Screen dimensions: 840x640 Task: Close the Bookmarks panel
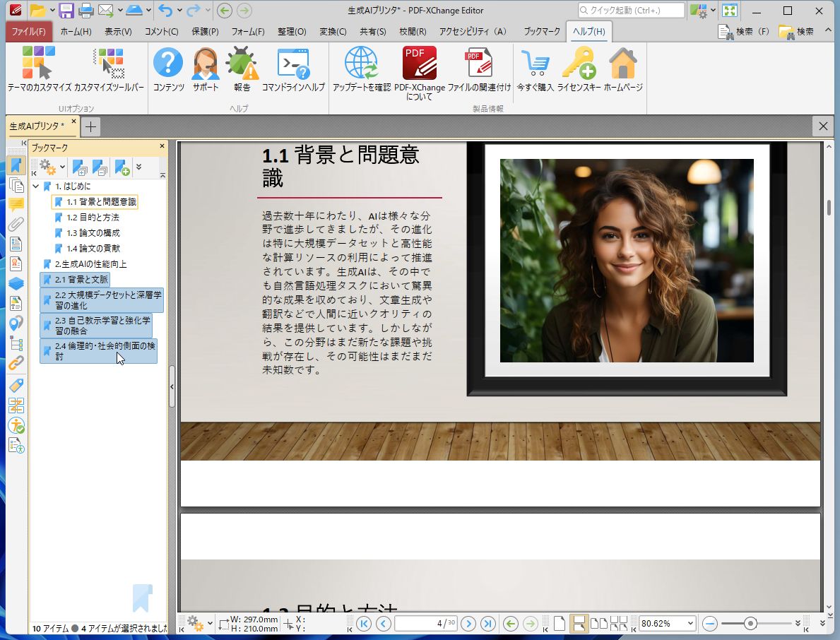(162, 146)
